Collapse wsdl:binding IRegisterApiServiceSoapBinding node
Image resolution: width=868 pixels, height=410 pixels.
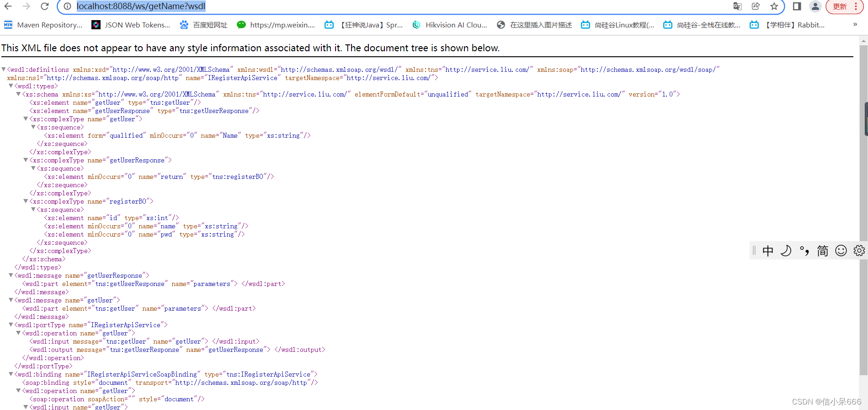click(11, 374)
